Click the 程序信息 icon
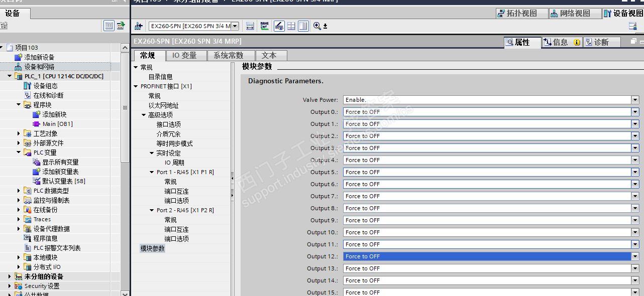The height and width of the screenshot is (296, 644). pyautogui.click(x=28, y=238)
